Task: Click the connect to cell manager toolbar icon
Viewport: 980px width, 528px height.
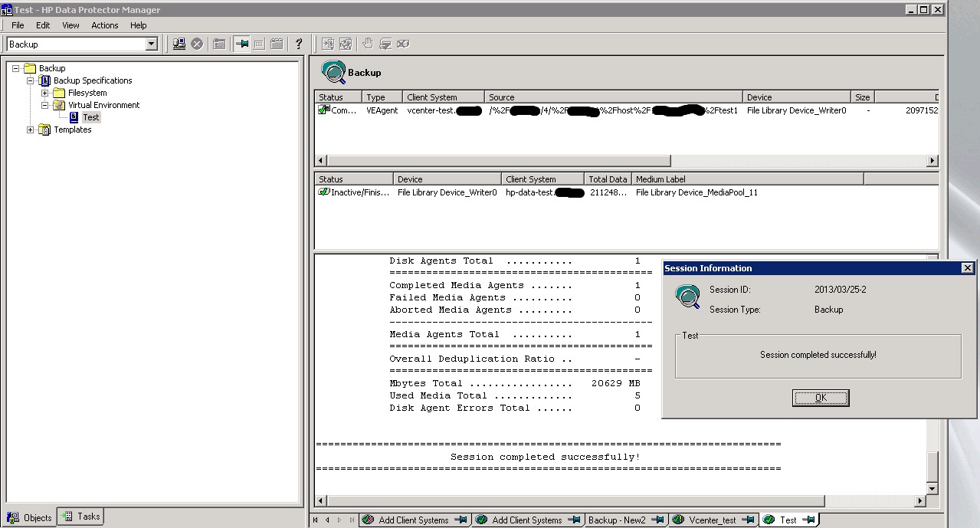Action: (179, 44)
